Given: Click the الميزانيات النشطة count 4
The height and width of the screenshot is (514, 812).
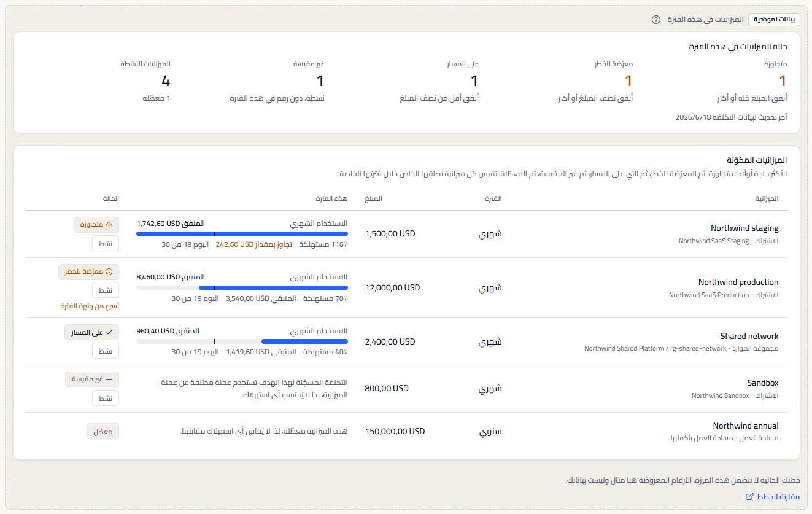Looking at the screenshot, I should [x=166, y=80].
